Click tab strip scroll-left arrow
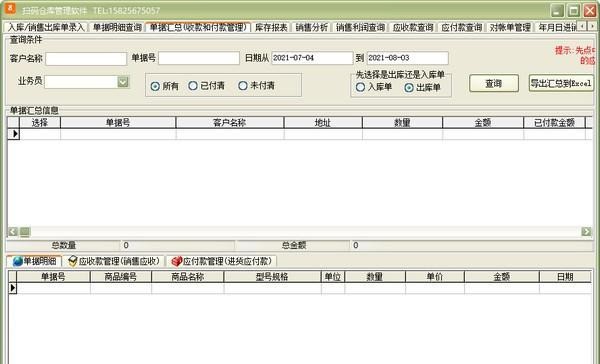The image size is (600, 364). pyautogui.click(x=582, y=26)
